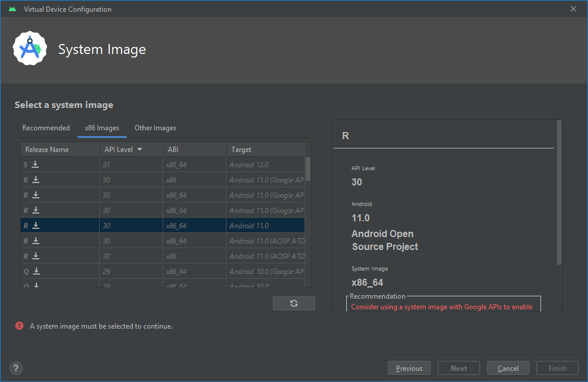Click the 'R' heading in the details panel
Viewport: 588px width, 382px height.
pyautogui.click(x=346, y=136)
